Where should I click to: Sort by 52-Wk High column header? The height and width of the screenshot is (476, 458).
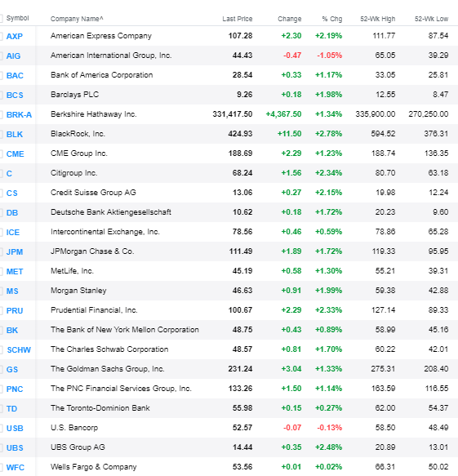[378, 19]
